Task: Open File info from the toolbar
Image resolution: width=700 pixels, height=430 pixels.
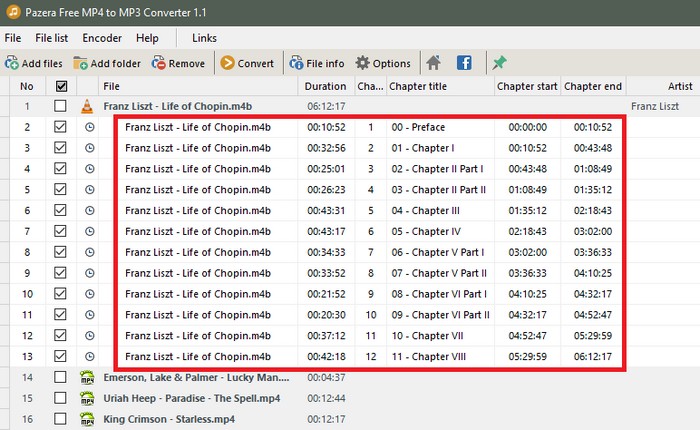Action: pyautogui.click(x=317, y=63)
